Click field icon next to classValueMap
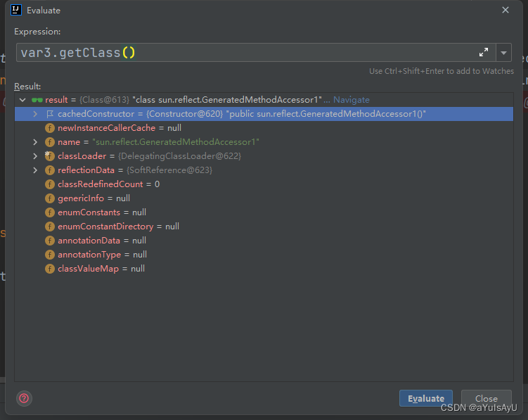This screenshot has height=420, width=528. pyautogui.click(x=50, y=269)
